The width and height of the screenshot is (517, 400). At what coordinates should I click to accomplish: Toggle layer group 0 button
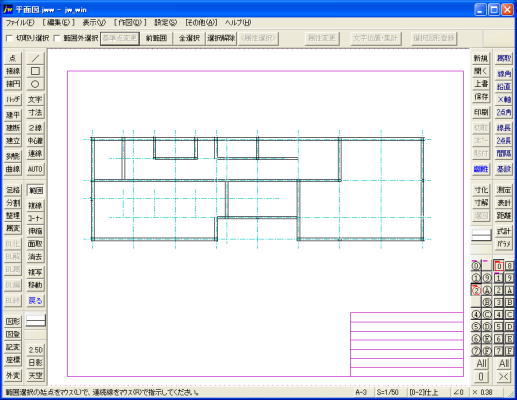(x=499, y=266)
